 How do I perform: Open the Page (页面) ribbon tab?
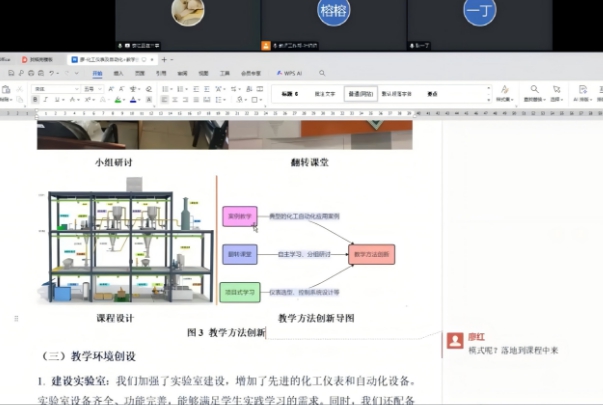pyautogui.click(x=140, y=73)
